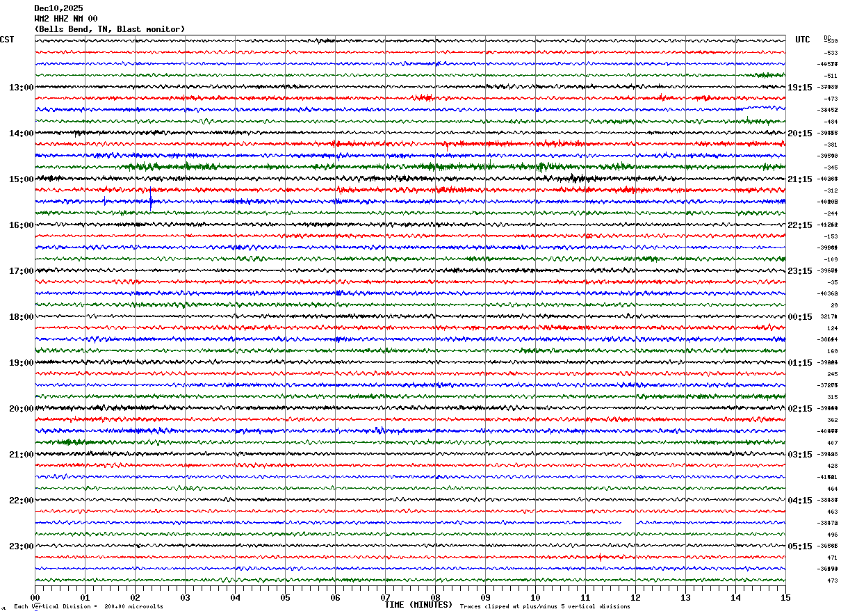Click the UTC time zone header
Image resolution: width=841 pixels, height=616 pixels.
pos(803,40)
